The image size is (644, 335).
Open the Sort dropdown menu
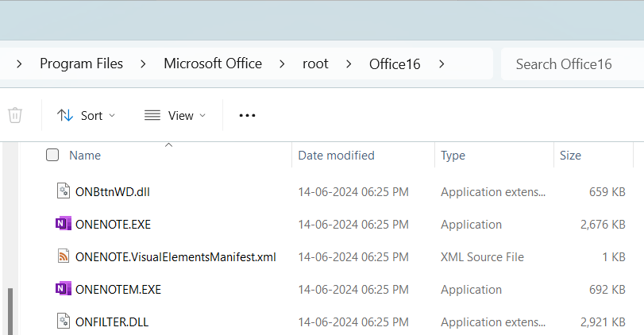(87, 115)
